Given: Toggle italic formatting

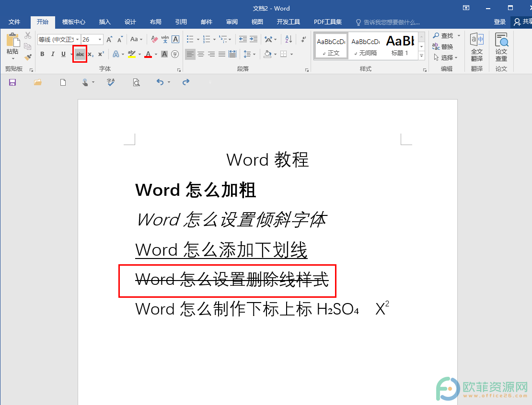Looking at the screenshot, I should tap(53, 54).
